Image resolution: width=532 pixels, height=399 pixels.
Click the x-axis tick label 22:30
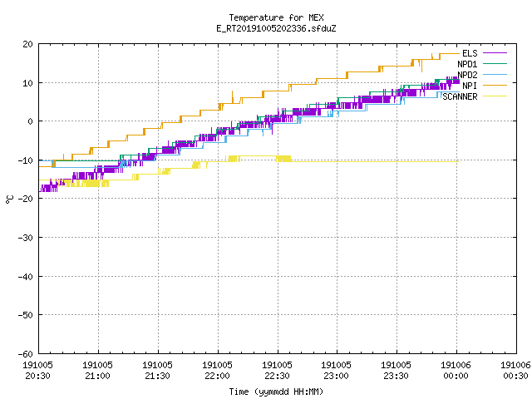277,376
